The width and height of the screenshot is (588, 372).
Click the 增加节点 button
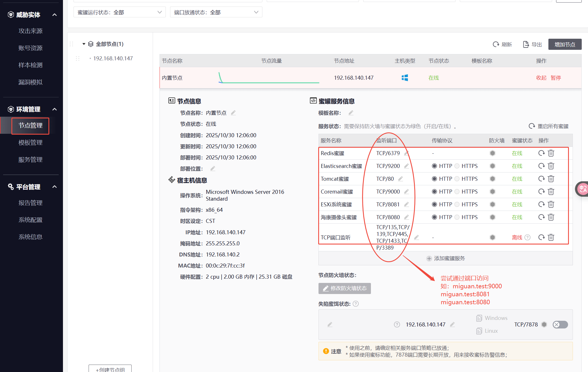click(565, 44)
